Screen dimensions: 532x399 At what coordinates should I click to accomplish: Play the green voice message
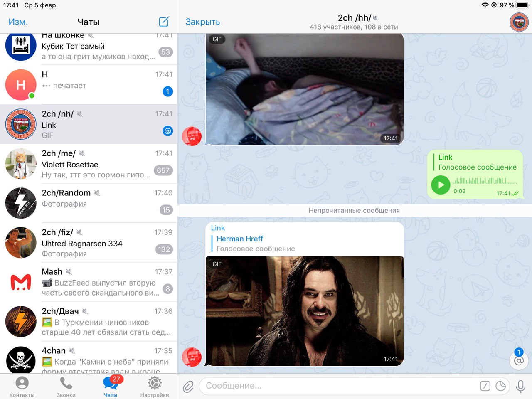click(x=441, y=185)
